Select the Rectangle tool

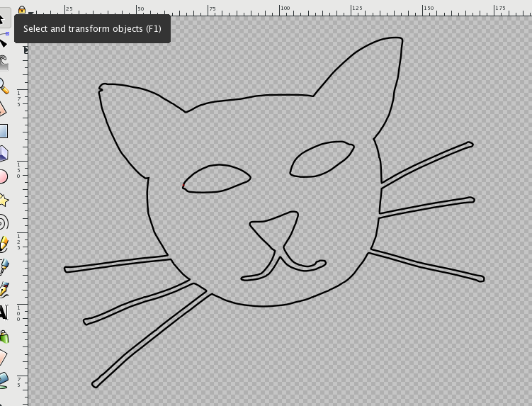click(3, 131)
